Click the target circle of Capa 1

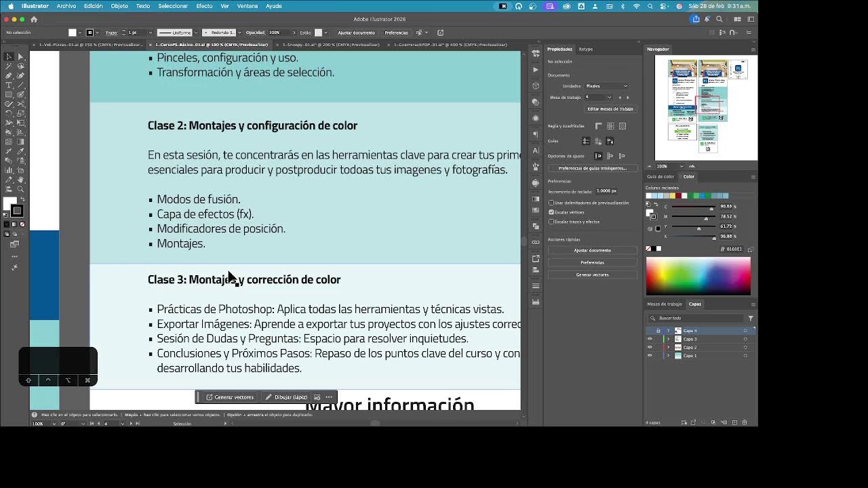point(745,355)
